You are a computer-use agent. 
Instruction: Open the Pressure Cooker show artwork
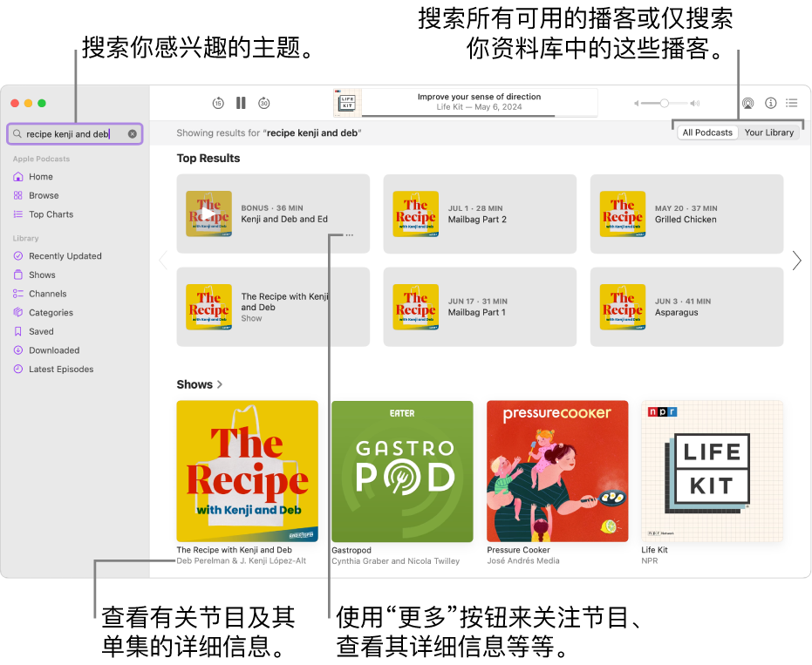(x=557, y=472)
